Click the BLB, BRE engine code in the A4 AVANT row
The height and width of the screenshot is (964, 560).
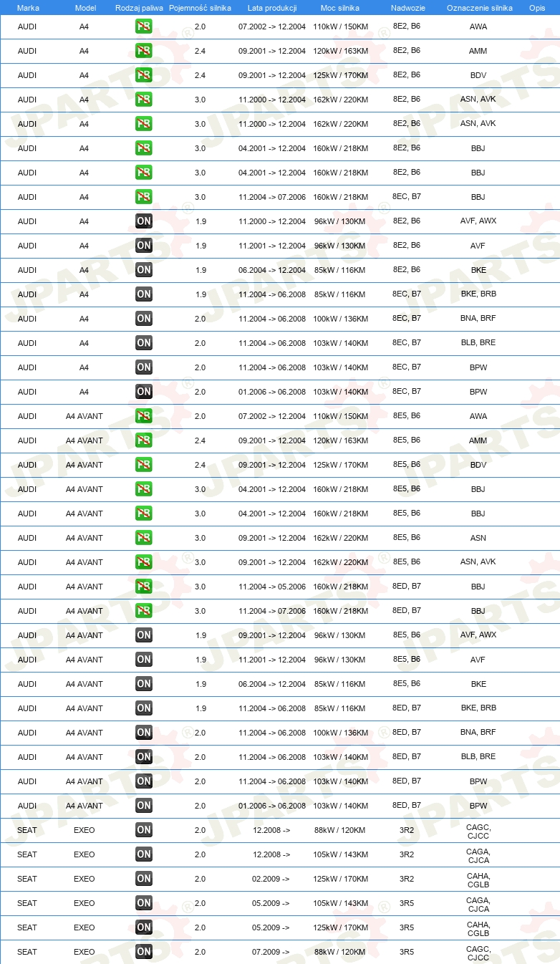[x=478, y=757]
